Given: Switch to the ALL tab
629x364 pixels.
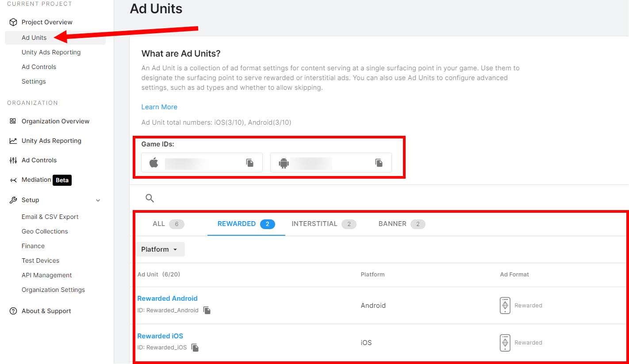Looking at the screenshot, I should [168, 224].
